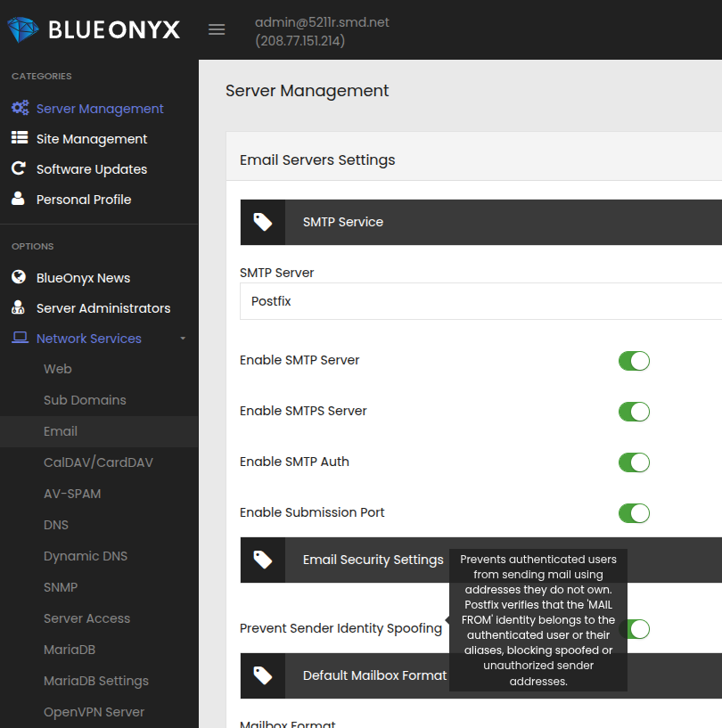Switch off Enable Submission Port
The image size is (722, 728).
(634, 513)
